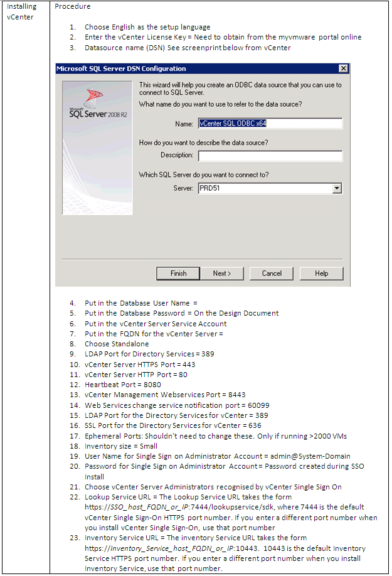Click the text 'Choose English as the setup language'
Viewport: 392px width, 576px height.
coord(147,27)
